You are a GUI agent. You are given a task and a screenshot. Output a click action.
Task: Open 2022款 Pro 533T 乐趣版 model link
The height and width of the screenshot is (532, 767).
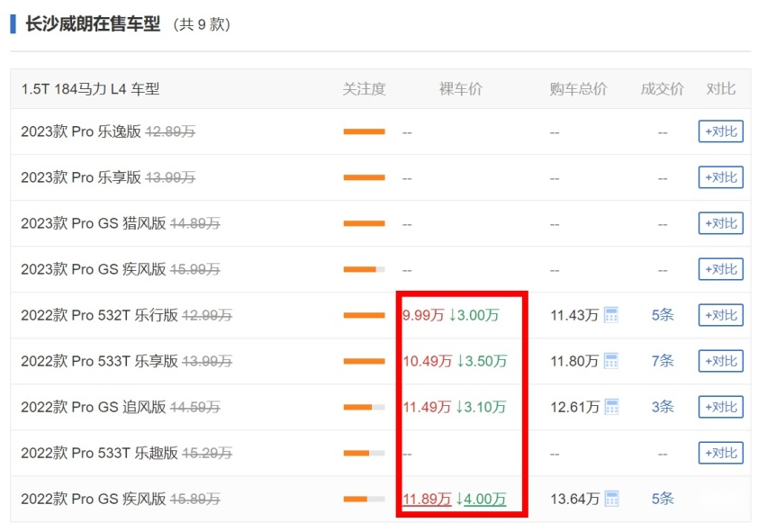tap(99, 454)
